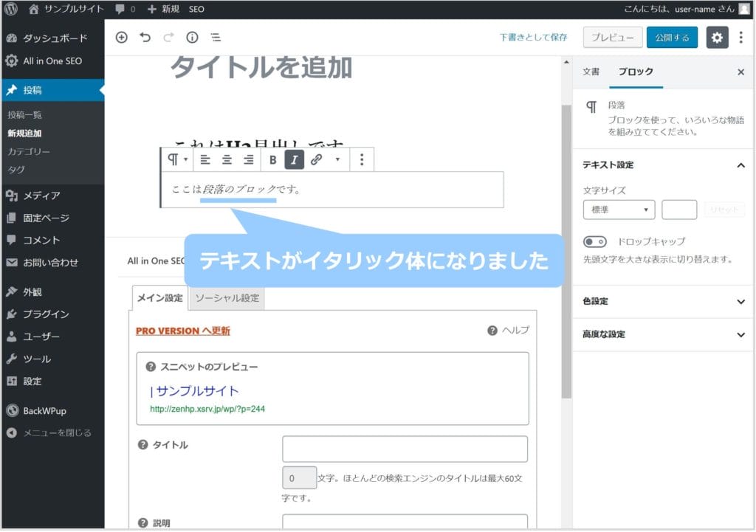
Task: Toggle italic formatting in block toolbar
Action: pyautogui.click(x=295, y=159)
